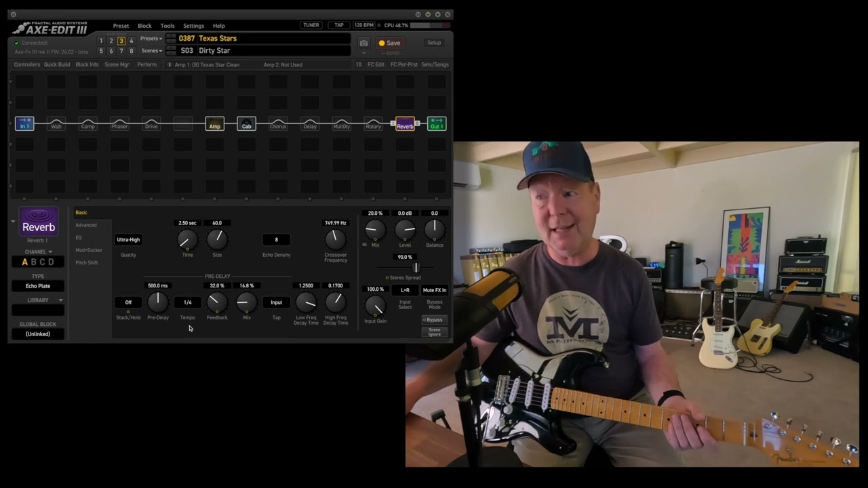Select the In 1 input block
This screenshot has height=488, width=868.
click(x=24, y=124)
